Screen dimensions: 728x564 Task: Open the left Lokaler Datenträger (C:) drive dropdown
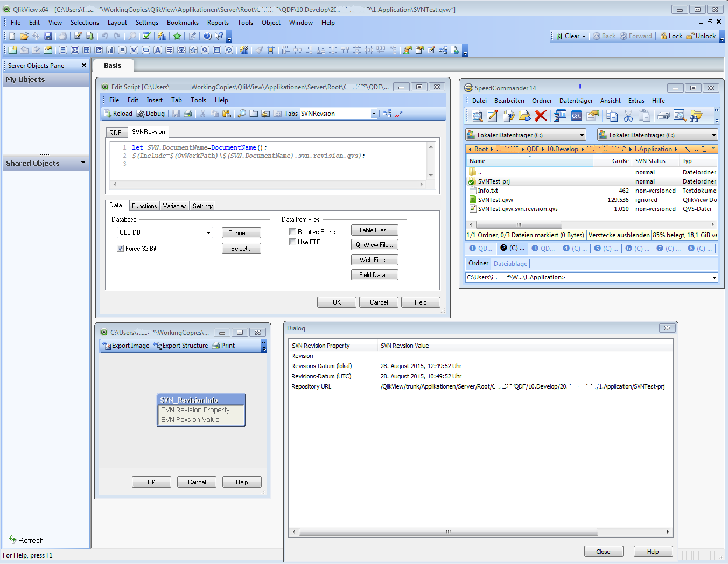(x=582, y=135)
